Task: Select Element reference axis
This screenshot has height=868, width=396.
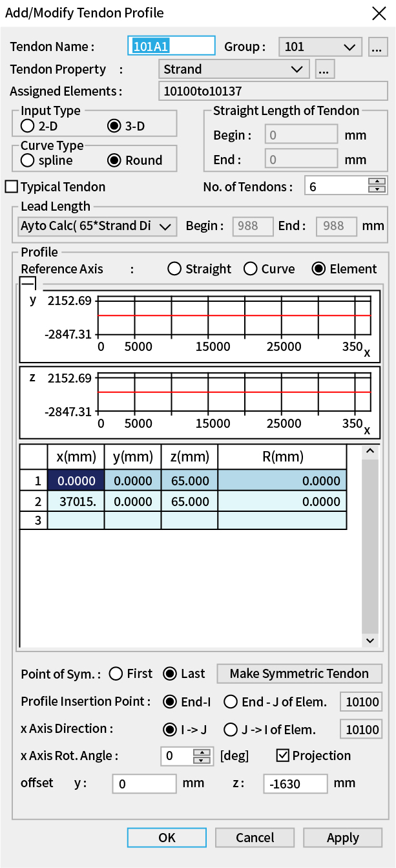Action: [318, 269]
